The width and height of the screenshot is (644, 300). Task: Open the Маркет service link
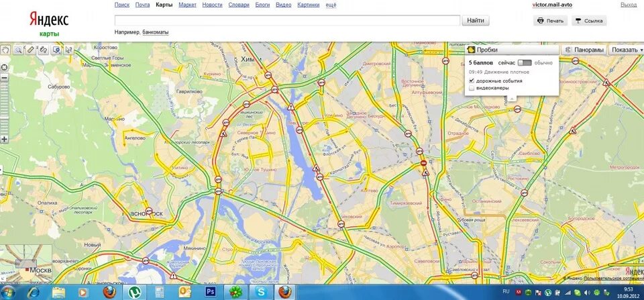click(x=188, y=5)
